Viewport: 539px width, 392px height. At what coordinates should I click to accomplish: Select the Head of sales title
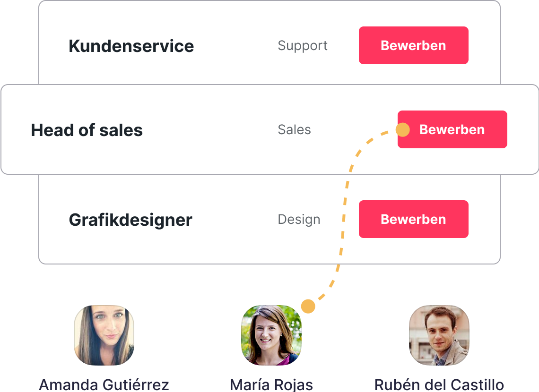(x=87, y=130)
